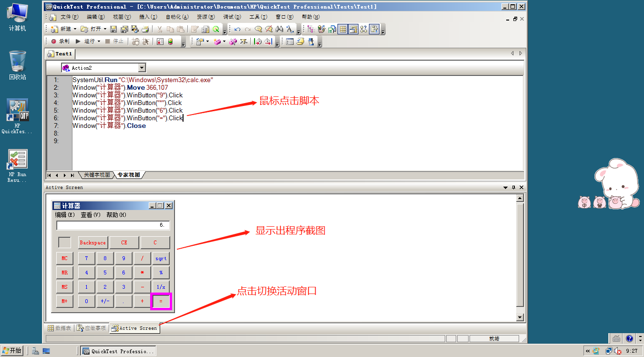Expand the 新建 dropdown arrow
The image size is (644, 357).
[75, 29]
